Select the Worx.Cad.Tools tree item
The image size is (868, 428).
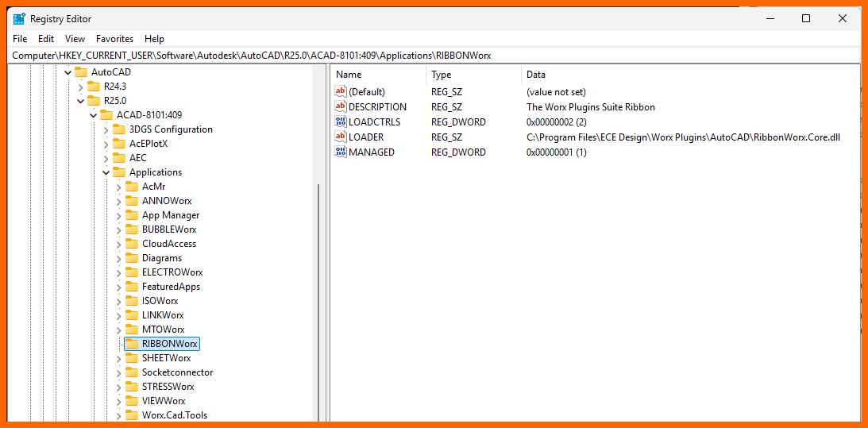pyautogui.click(x=175, y=415)
